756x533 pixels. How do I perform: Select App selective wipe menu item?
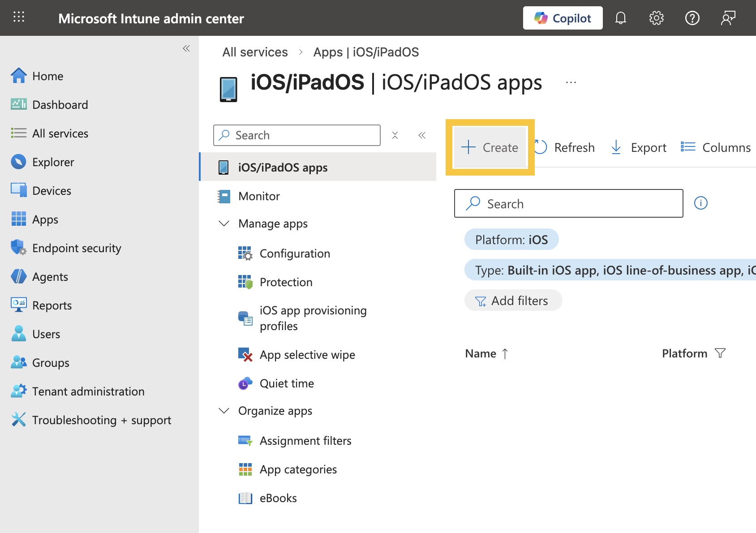pyautogui.click(x=307, y=355)
